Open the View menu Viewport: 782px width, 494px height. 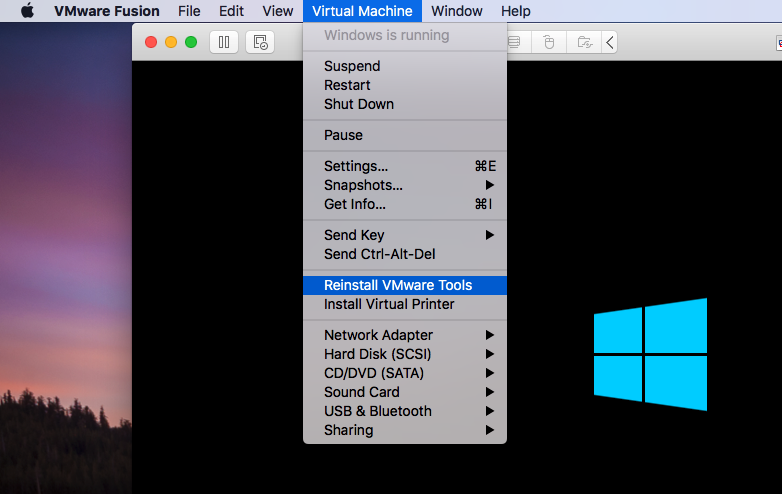pyautogui.click(x=278, y=11)
